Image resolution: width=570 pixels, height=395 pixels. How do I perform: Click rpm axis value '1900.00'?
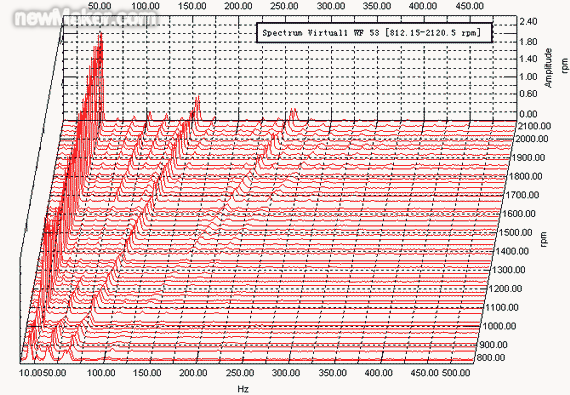[x=528, y=158]
